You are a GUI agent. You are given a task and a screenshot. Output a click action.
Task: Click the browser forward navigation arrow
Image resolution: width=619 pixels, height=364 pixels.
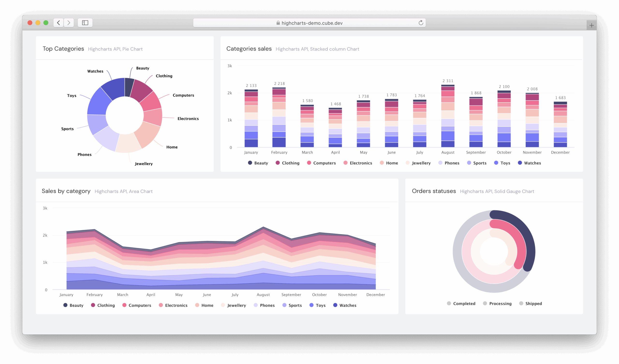coord(69,22)
